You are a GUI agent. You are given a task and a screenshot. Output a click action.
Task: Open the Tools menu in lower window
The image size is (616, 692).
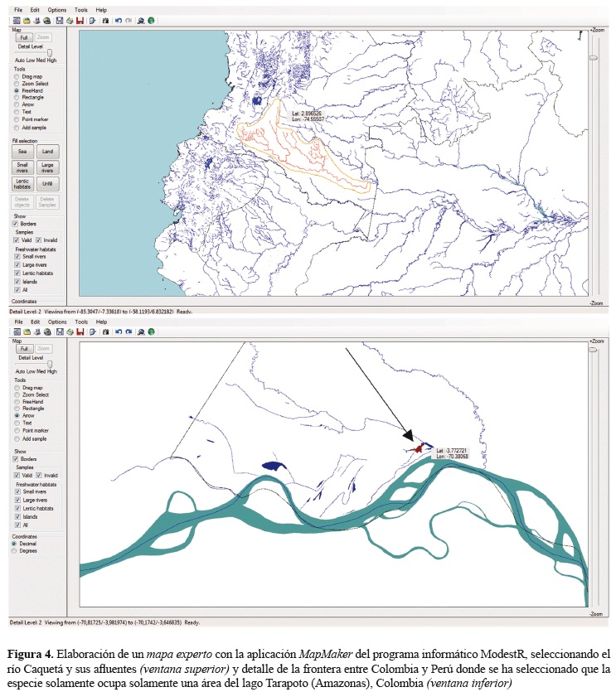click(80, 322)
